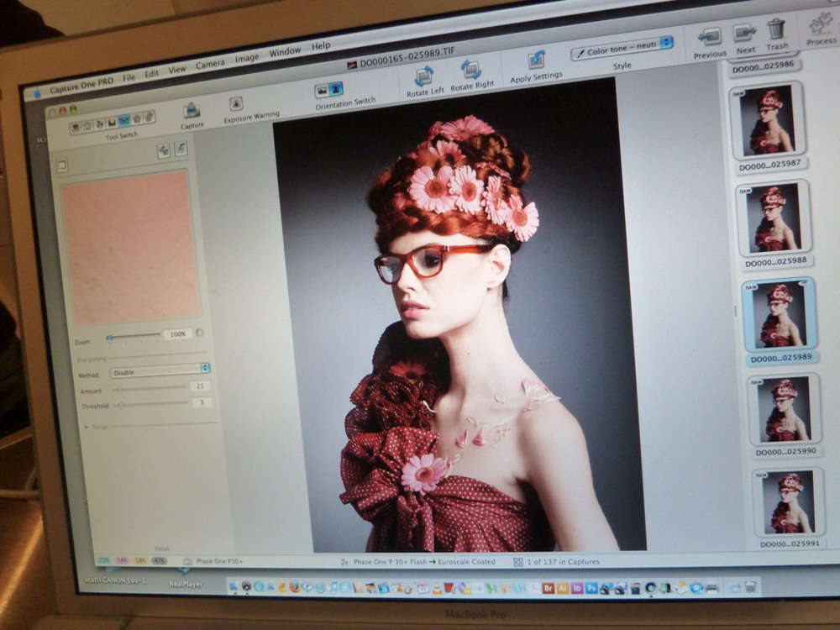Click the Apply Settings icon
This screenshot has width=840, height=630.
(536, 60)
